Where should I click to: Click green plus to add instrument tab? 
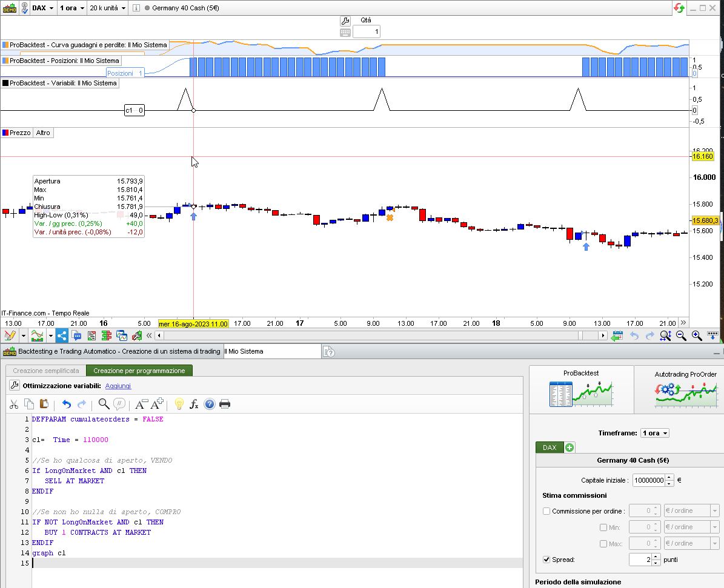click(570, 448)
